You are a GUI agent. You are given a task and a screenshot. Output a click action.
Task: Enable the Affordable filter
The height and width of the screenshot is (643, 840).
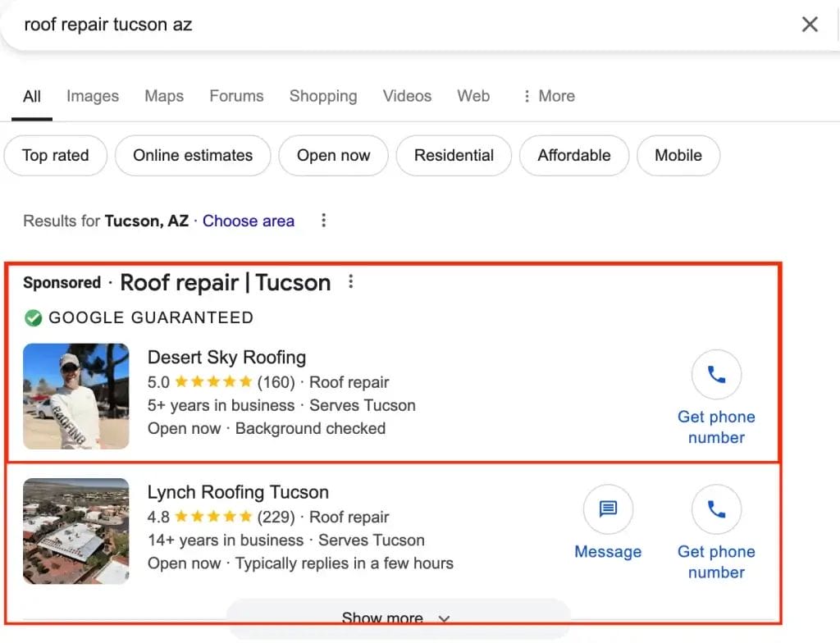tap(573, 155)
